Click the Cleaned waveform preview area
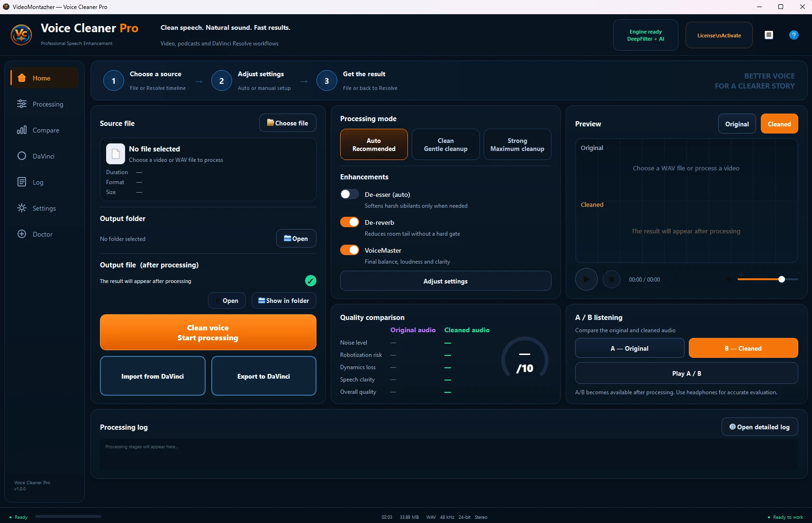This screenshot has height=523, width=812. pos(686,231)
